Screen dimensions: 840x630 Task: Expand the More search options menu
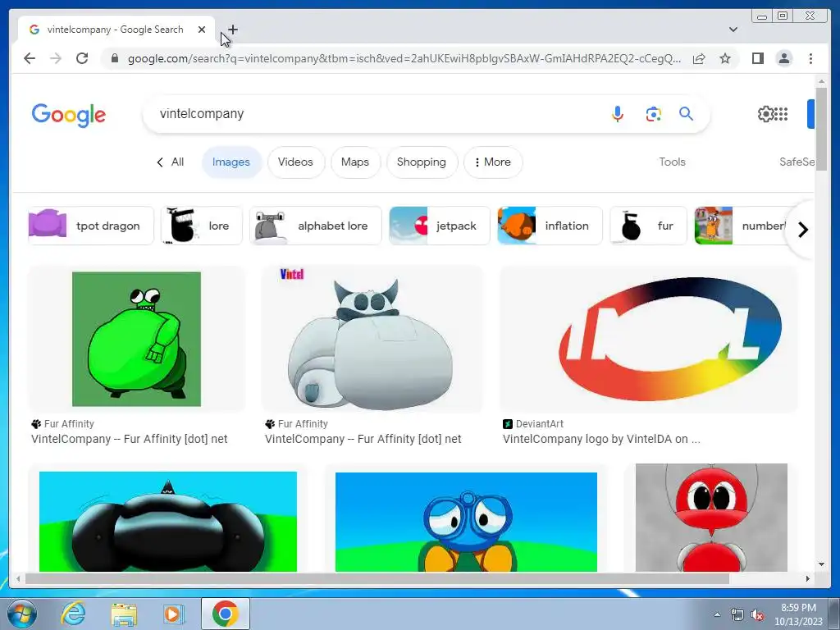coord(492,162)
